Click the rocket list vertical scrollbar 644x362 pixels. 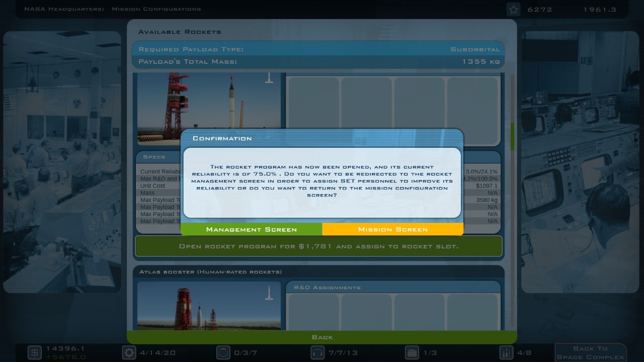click(x=512, y=136)
